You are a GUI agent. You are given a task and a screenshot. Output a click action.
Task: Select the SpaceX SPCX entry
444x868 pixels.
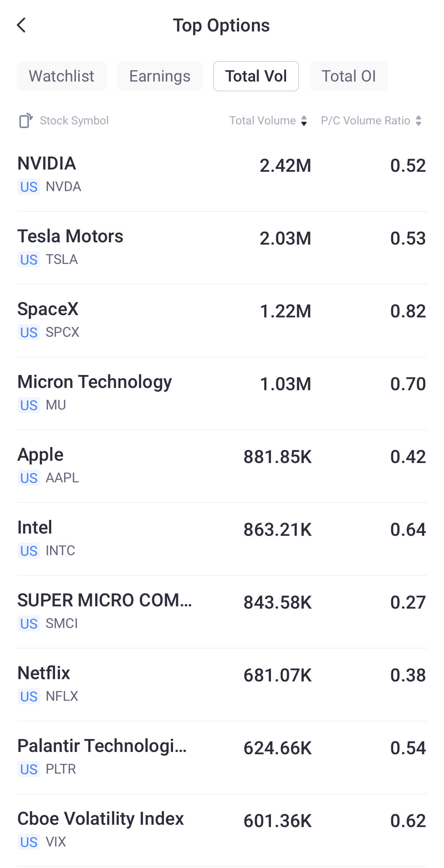(222, 321)
